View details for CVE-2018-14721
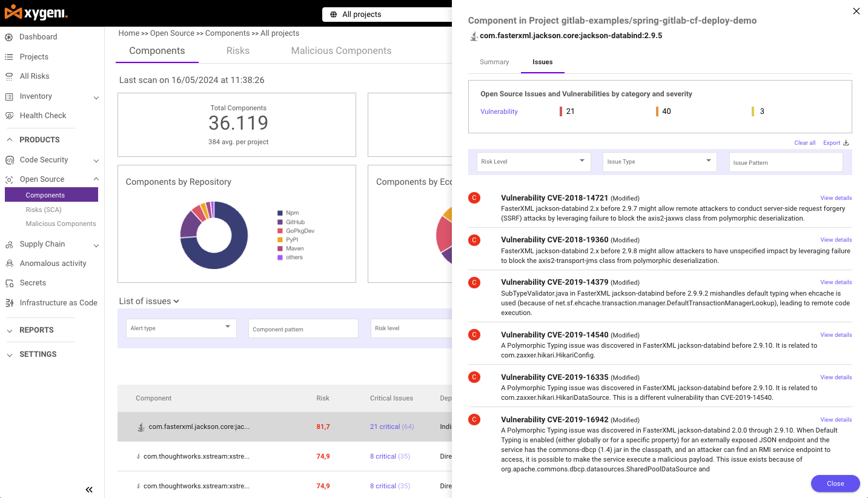The image size is (868, 498). coord(836,198)
